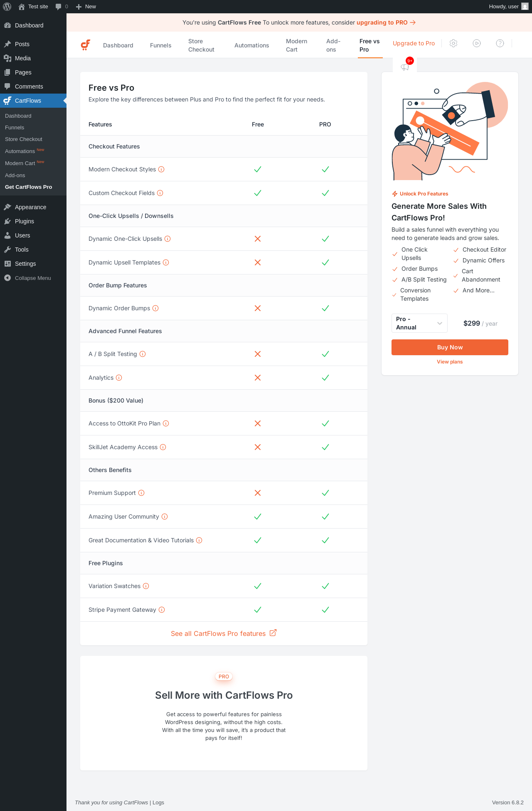The image size is (532, 811).
Task: Open the megaphone notifications icon
Action: click(x=405, y=67)
